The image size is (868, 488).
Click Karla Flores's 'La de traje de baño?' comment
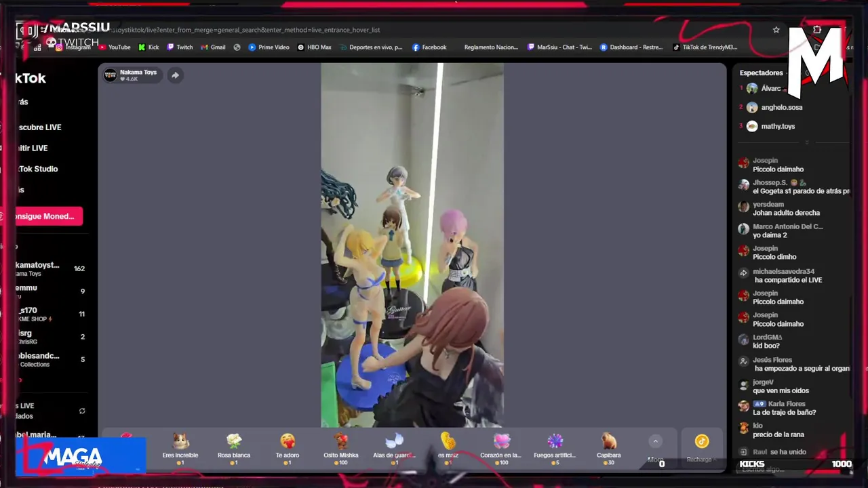tap(778, 408)
